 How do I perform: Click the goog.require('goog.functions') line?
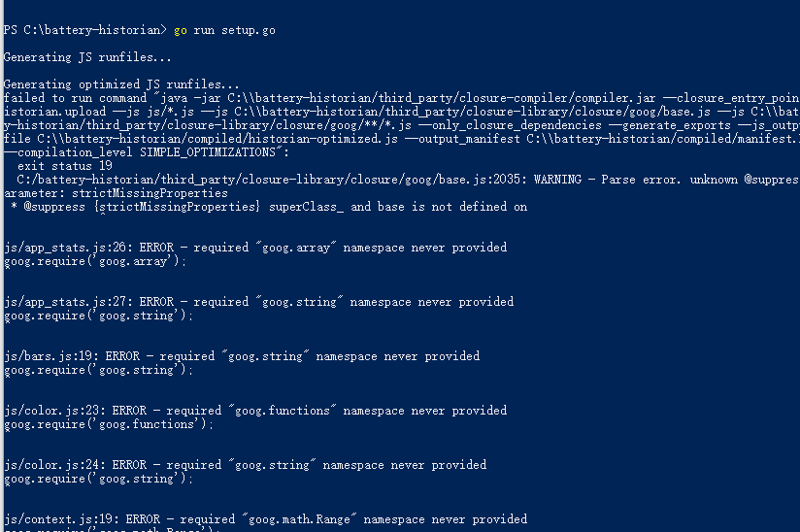(x=108, y=424)
